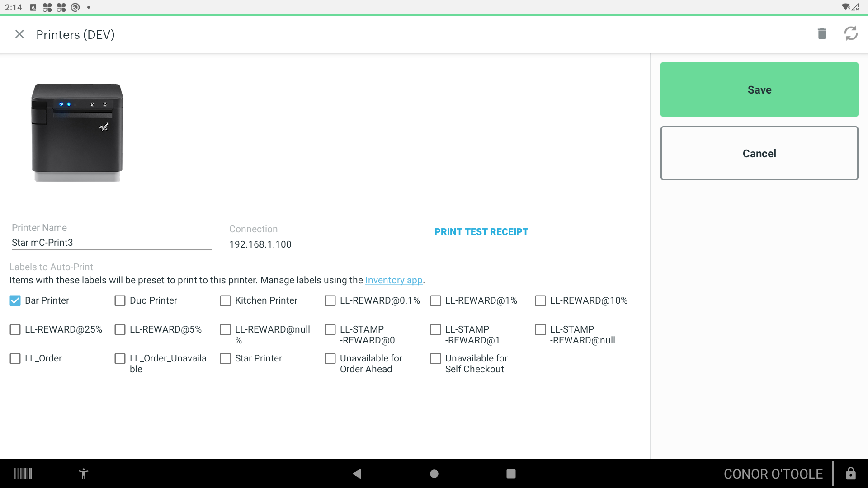868x488 pixels.
Task: Click the trash delete printer icon
Action: click(822, 33)
